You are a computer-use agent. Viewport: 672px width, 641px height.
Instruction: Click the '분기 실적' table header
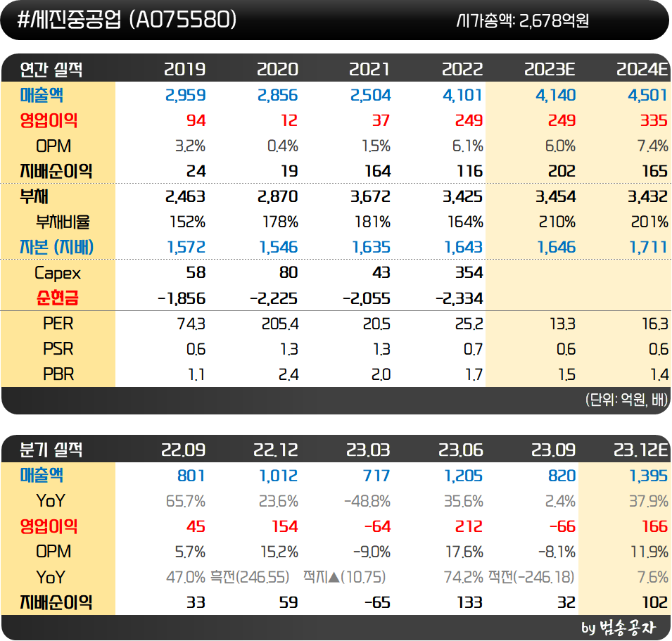click(51, 450)
